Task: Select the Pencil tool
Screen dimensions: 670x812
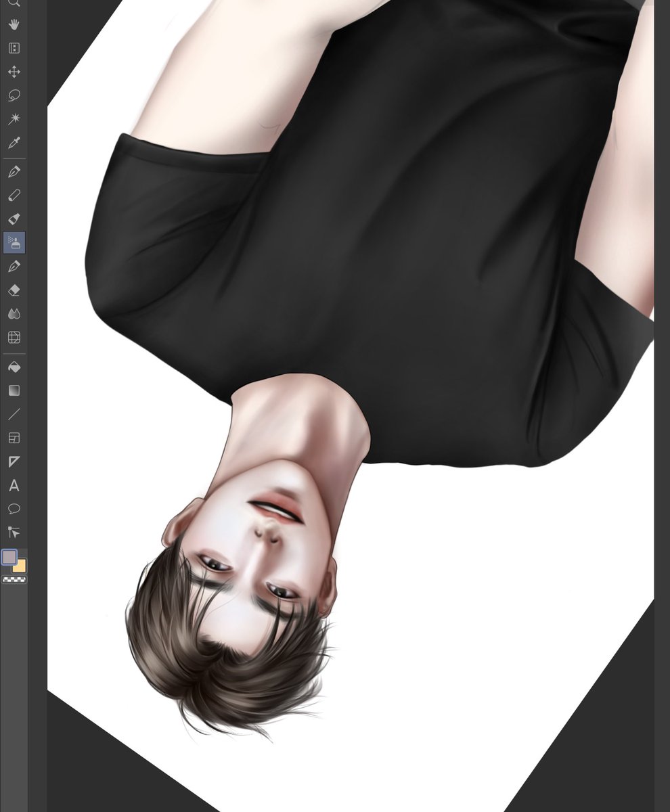Action: [14, 194]
